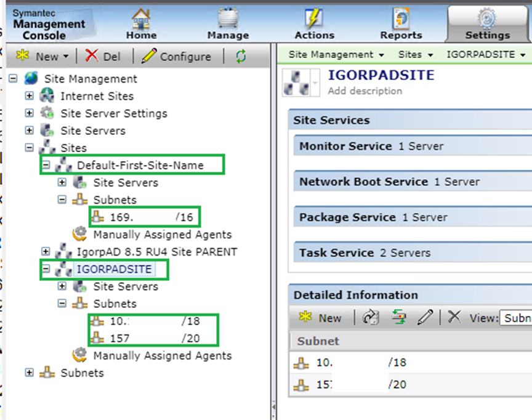Viewport: 532px width, 420px height.
Task: Click the green arrows icon in Detailed Information
Action: [x=398, y=318]
